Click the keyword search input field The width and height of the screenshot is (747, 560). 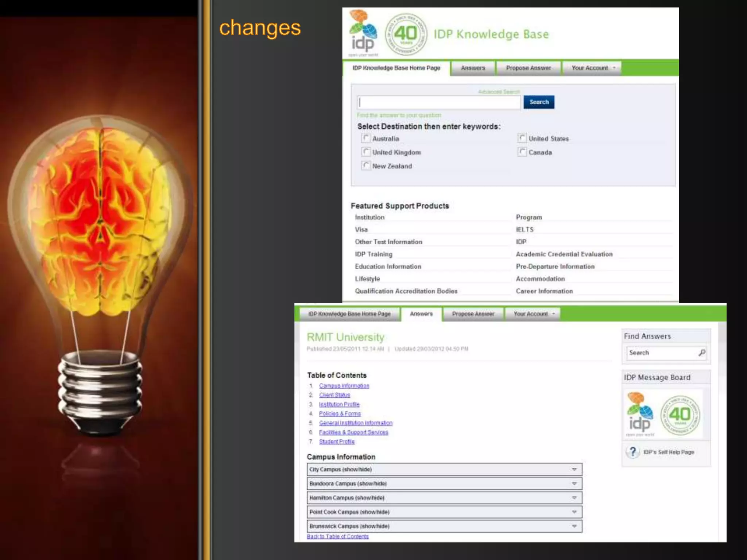pos(438,102)
